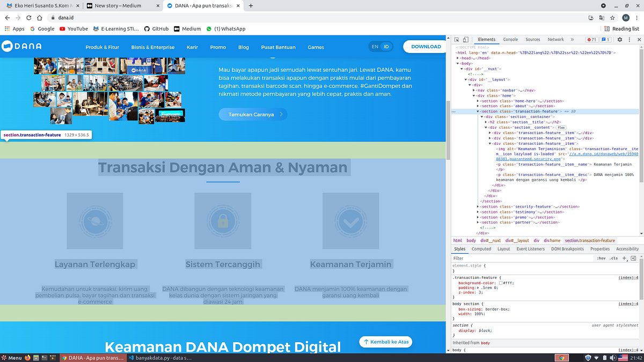Switch to the Console tab in DevTools
The height and width of the screenshot is (362, 644).
tap(510, 39)
